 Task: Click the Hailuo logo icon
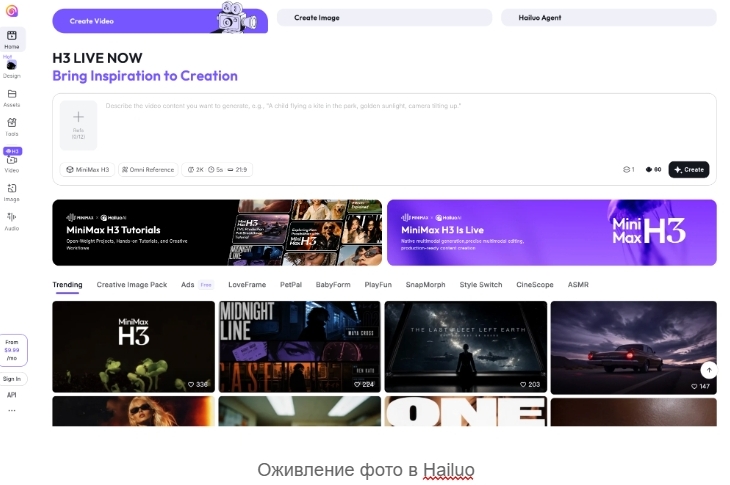pyautogui.click(x=12, y=11)
